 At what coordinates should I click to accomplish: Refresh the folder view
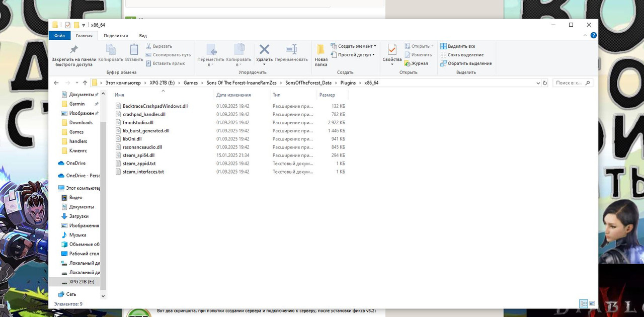pos(544,83)
